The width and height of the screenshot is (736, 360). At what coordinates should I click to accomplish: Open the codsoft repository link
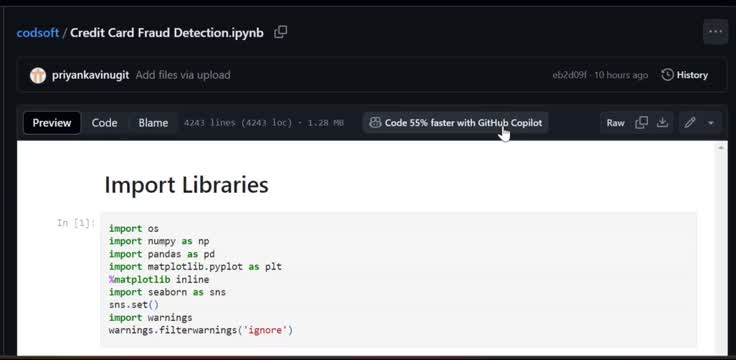click(x=38, y=33)
